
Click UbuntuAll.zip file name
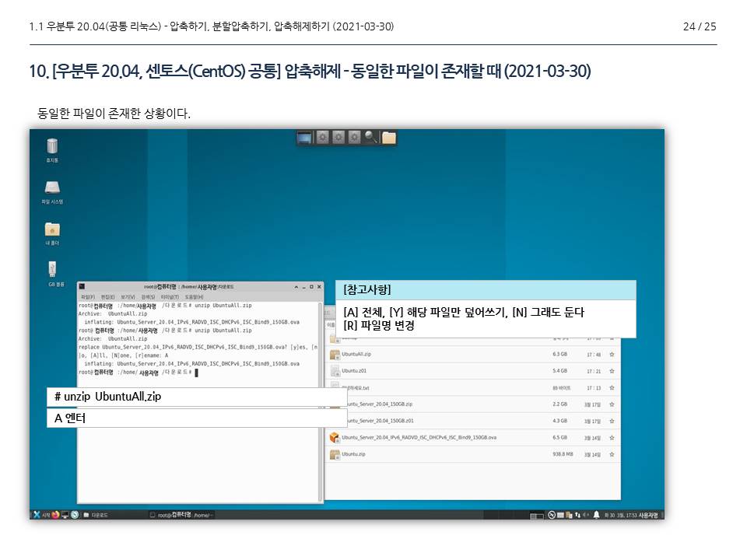356,355
